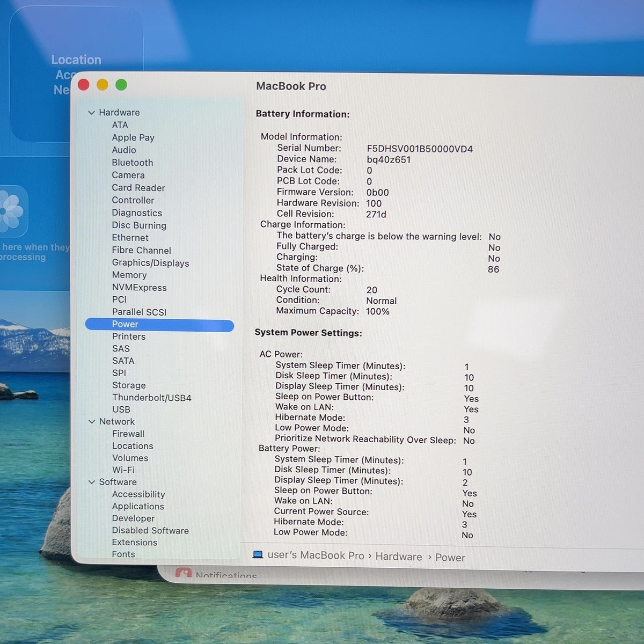Click the Notifications icon behind the window
Image resolution: width=644 pixels, height=644 pixels.
tap(184, 573)
